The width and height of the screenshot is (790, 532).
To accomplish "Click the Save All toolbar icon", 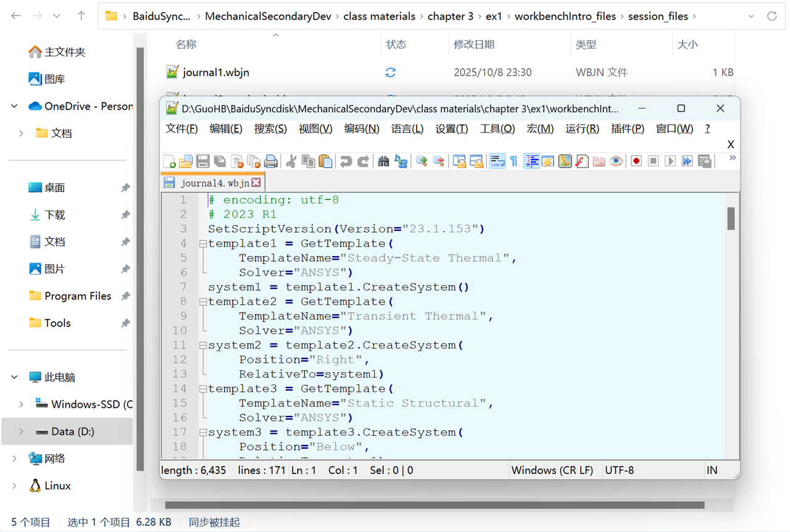I will [x=220, y=162].
